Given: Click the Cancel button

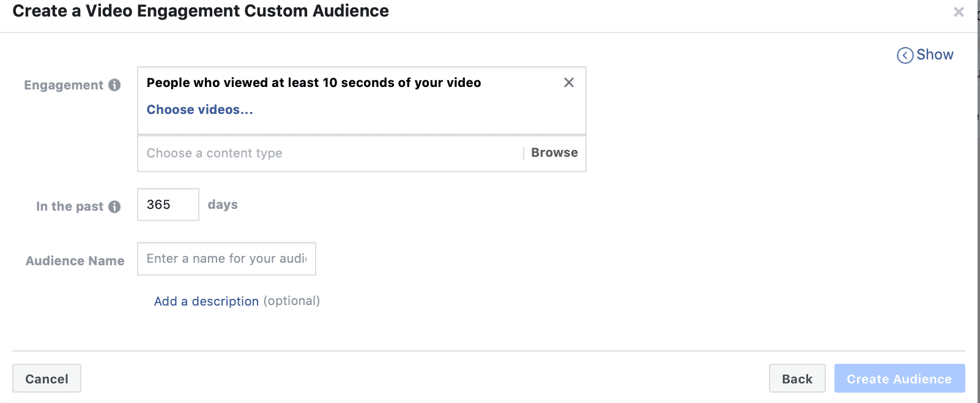Looking at the screenshot, I should [46, 379].
